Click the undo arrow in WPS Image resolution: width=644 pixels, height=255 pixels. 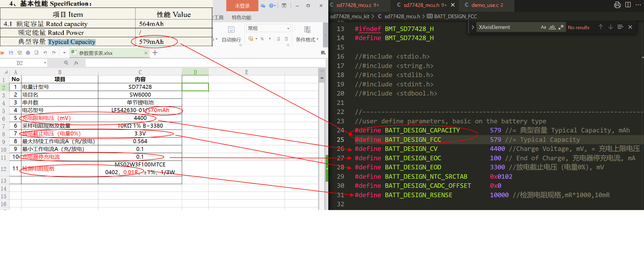45,53
